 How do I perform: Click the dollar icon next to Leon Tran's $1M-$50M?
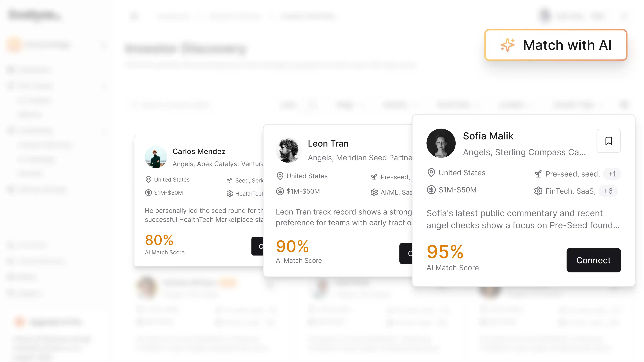(x=280, y=191)
